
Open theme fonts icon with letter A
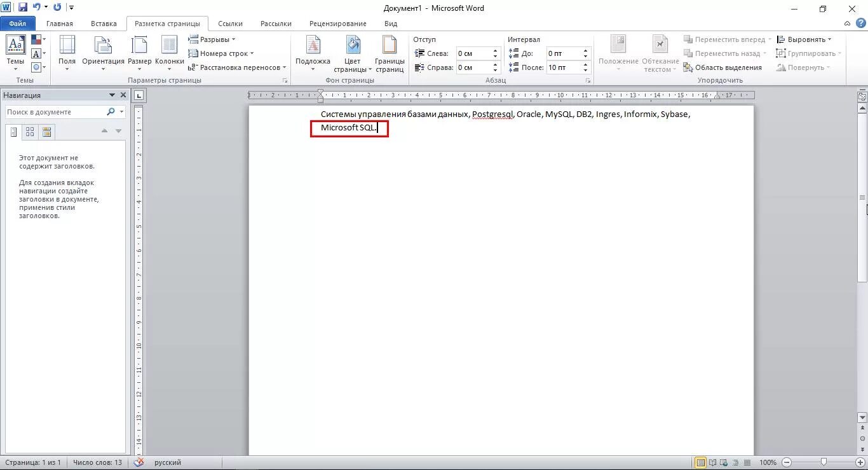click(36, 53)
